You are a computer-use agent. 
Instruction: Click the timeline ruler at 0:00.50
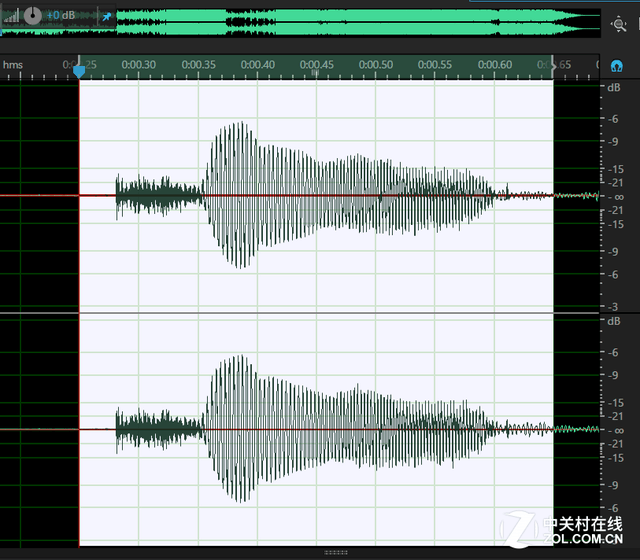(376, 65)
